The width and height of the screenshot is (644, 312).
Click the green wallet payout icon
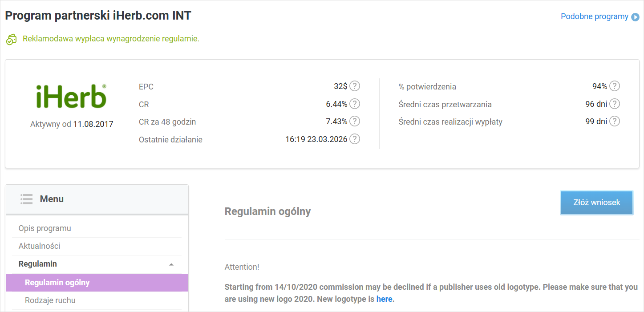click(11, 39)
